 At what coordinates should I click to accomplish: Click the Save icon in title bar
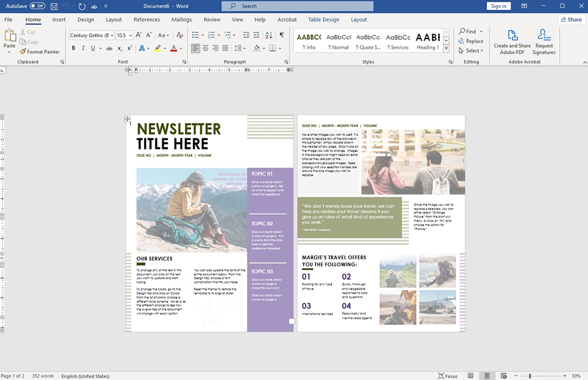54,6
